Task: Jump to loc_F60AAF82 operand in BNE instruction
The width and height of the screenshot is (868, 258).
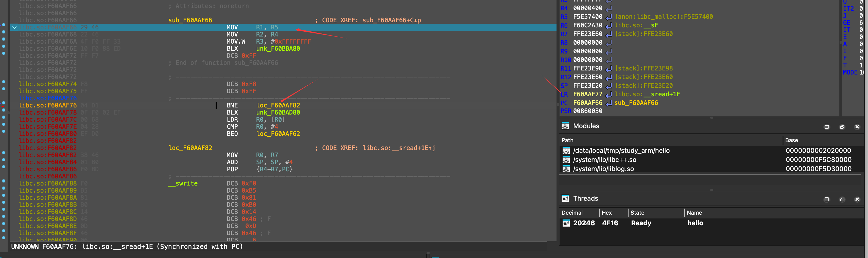Action: [278, 105]
